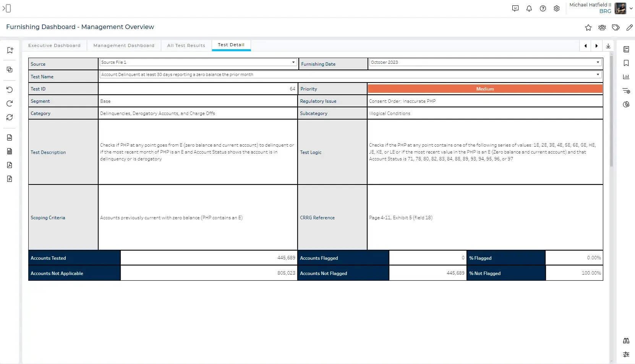Image resolution: width=635 pixels, height=364 pixels.
Task: Open the tags icon in header
Action: (616, 28)
